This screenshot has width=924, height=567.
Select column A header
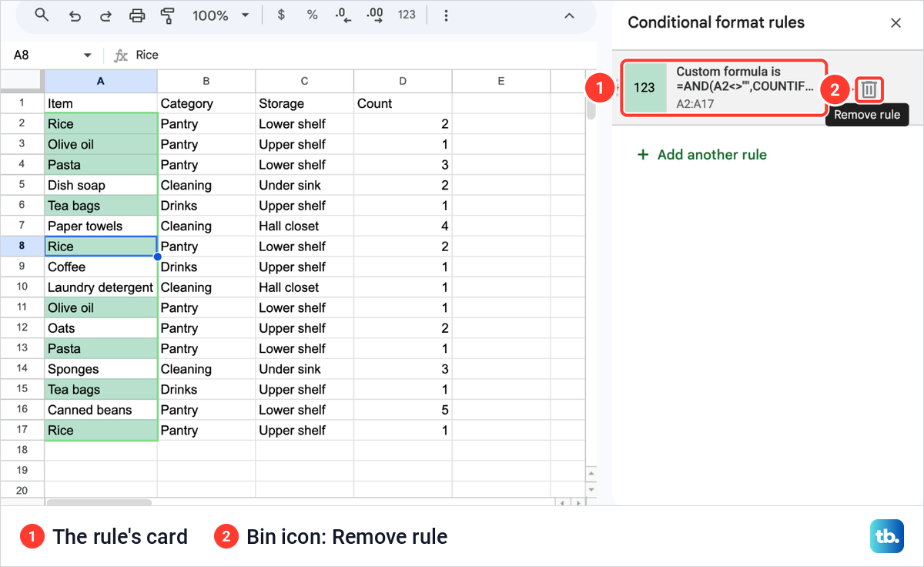tap(101, 81)
